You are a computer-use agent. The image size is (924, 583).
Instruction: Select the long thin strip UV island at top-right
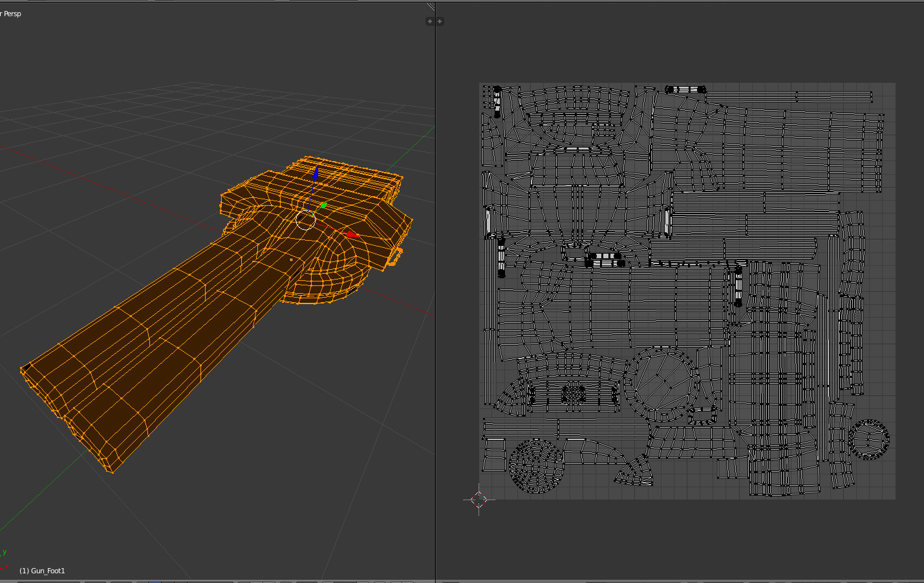tap(789, 96)
